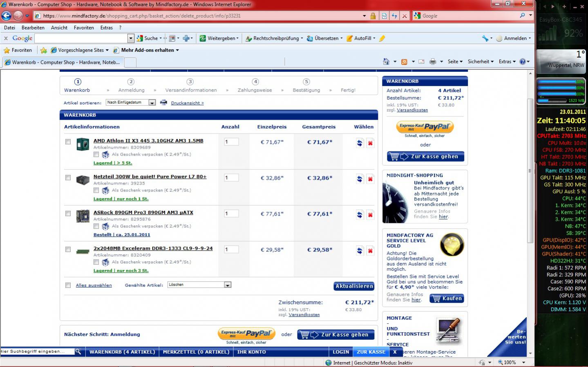The height and width of the screenshot is (367, 588).
Task: Close the bottom site bar with X
Action: tap(395, 352)
